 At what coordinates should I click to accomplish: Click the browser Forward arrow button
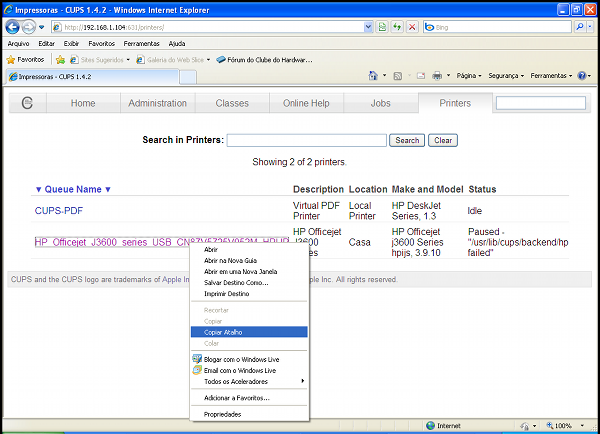[29, 27]
